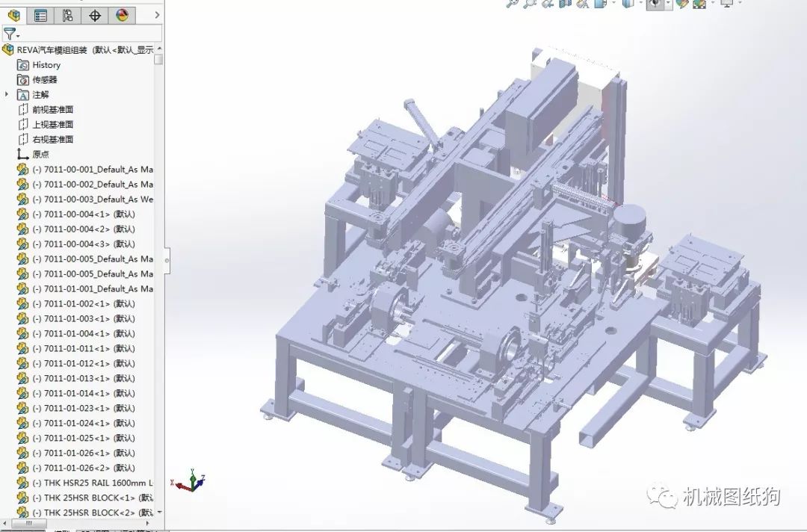
Task: Click the History folder icon
Action: (x=22, y=65)
